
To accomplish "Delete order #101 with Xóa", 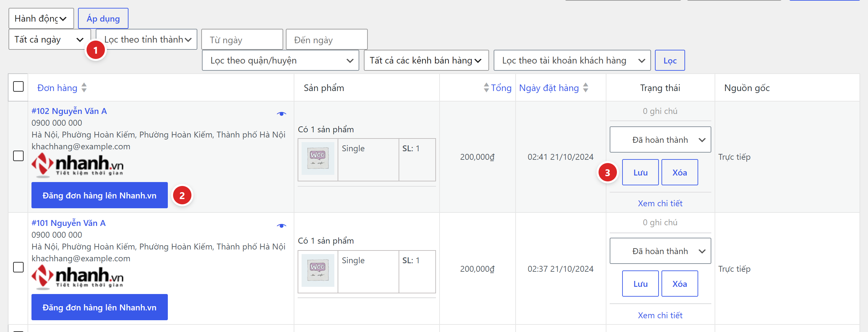I will [680, 284].
